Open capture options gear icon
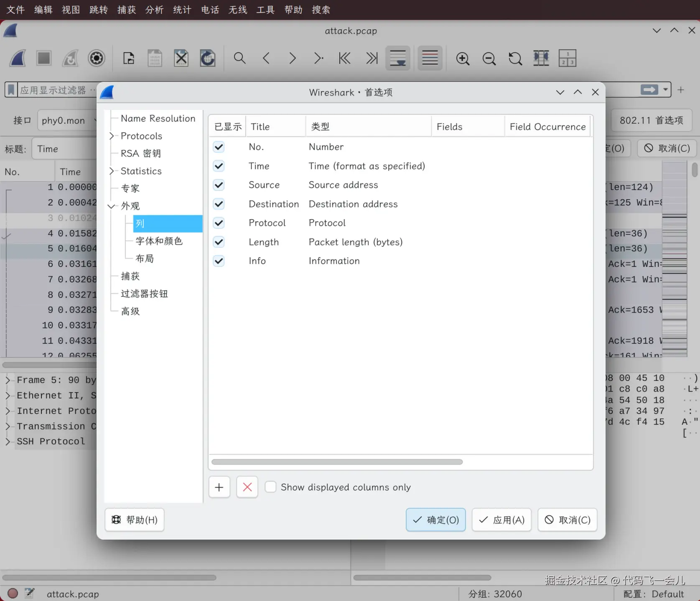 click(x=97, y=58)
